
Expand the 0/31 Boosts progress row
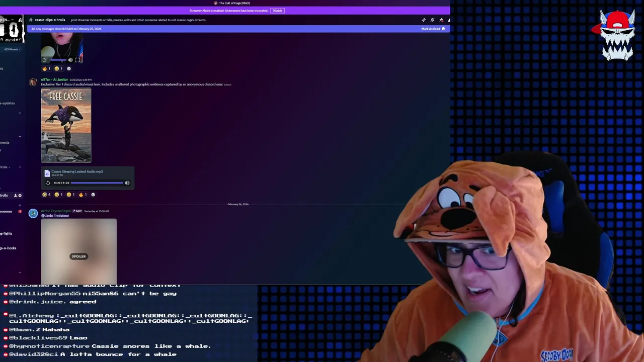11,49
